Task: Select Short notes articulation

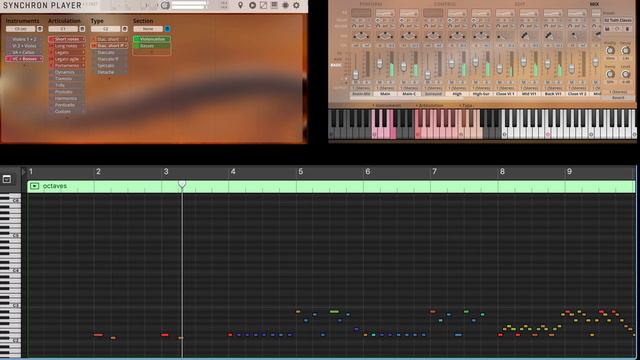Action: click(x=67, y=39)
